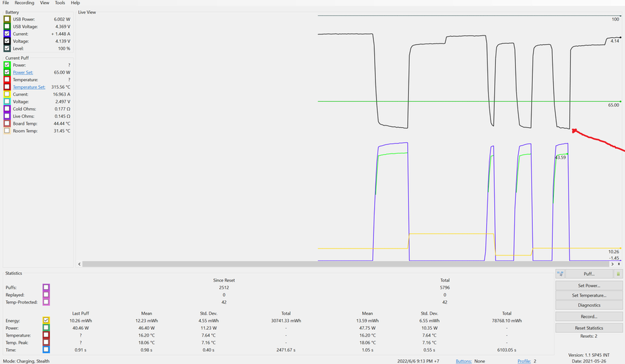Click the Record... button
This screenshot has width=625, height=364.
coord(589,317)
